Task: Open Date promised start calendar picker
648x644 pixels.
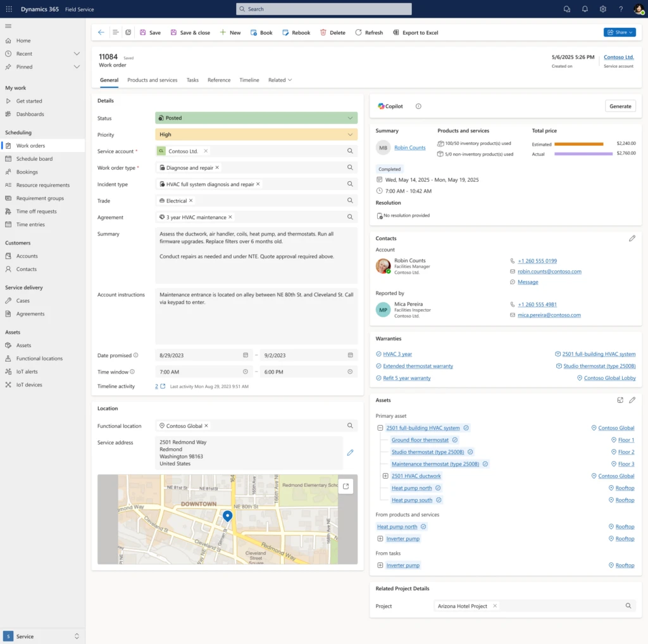Action: 246,355
